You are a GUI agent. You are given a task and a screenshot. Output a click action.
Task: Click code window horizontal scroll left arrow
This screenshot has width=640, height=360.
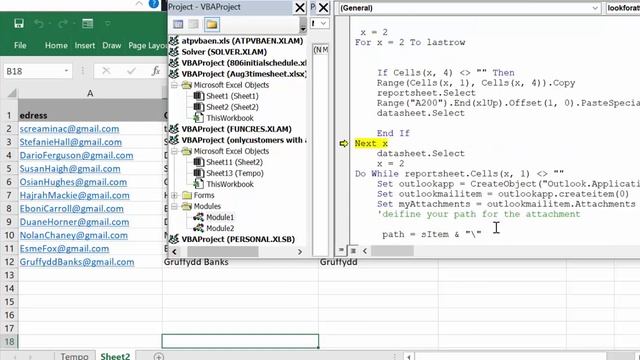365,251
